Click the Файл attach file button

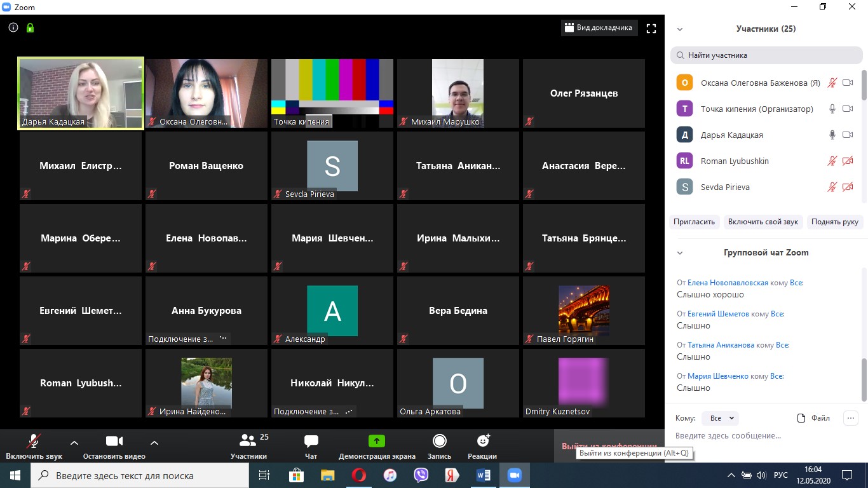(814, 418)
